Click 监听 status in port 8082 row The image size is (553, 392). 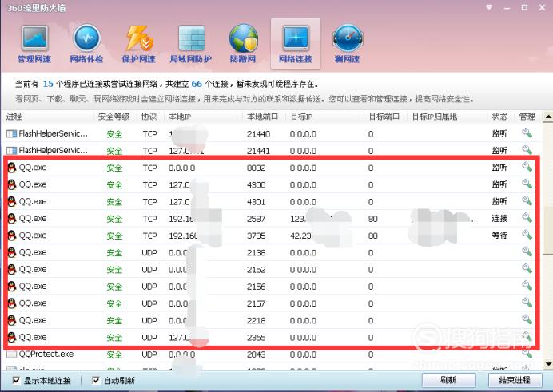(499, 168)
